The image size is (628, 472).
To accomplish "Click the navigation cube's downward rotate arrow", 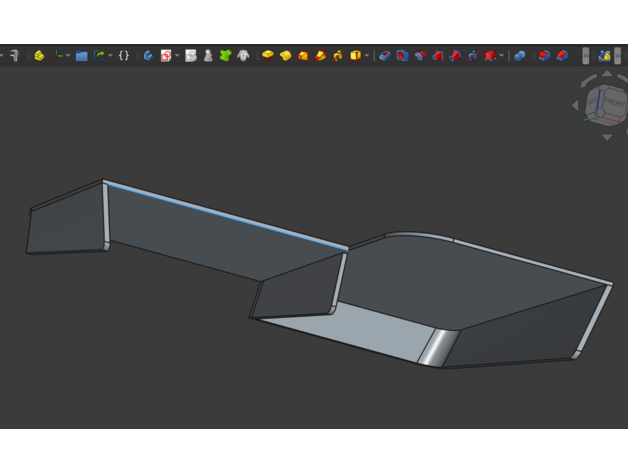I will tap(606, 138).
